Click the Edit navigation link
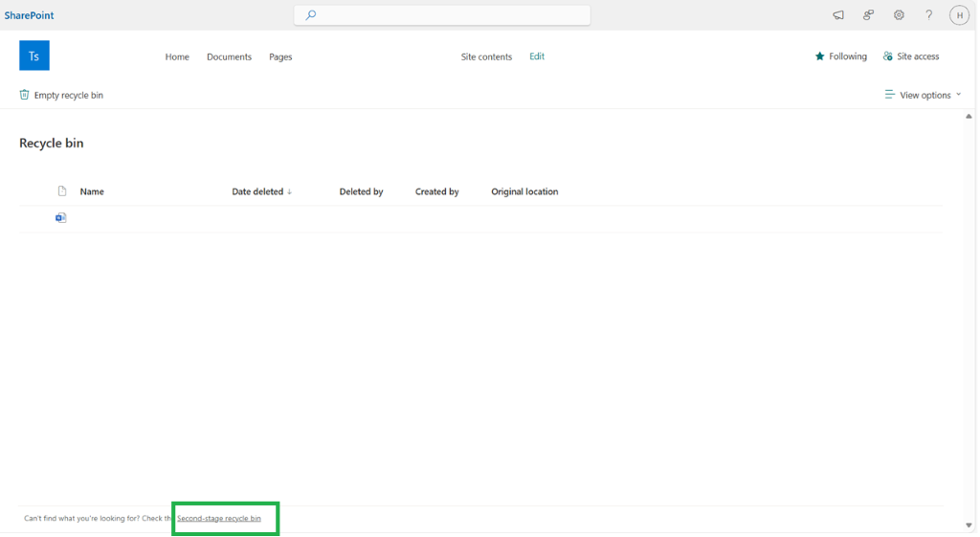The image size is (980, 537). tap(537, 56)
